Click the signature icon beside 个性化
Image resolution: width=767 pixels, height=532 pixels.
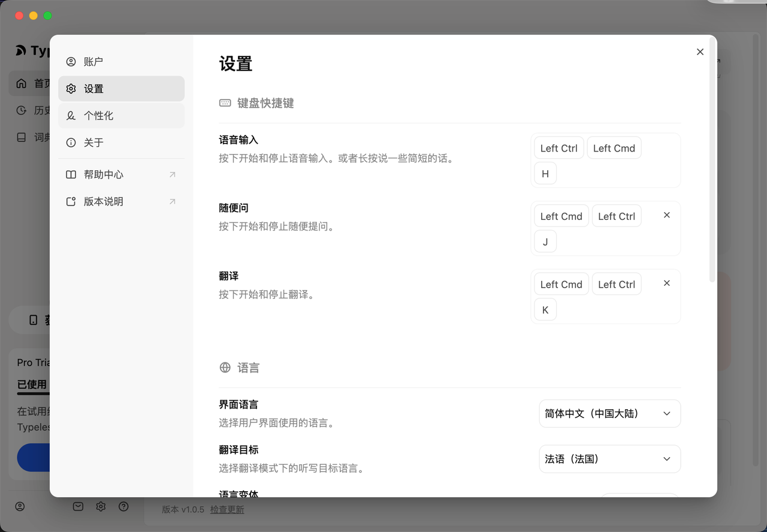[71, 116]
